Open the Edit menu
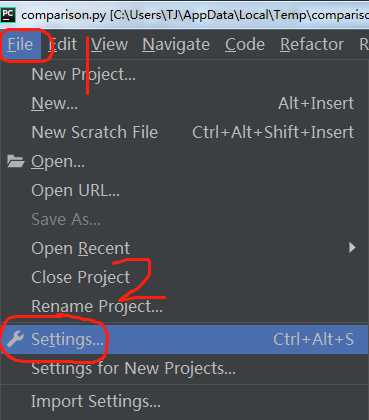Screen dimensions: 369x420 click(x=63, y=44)
